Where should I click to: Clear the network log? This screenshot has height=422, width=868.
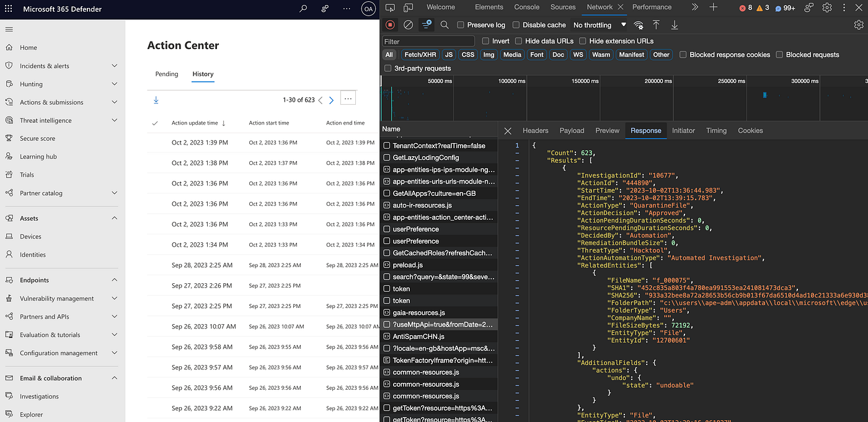tap(408, 25)
